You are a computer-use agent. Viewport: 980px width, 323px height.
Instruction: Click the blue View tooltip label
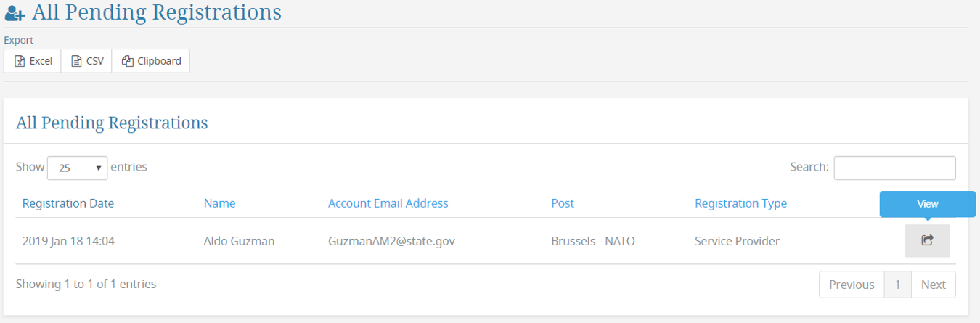928,204
